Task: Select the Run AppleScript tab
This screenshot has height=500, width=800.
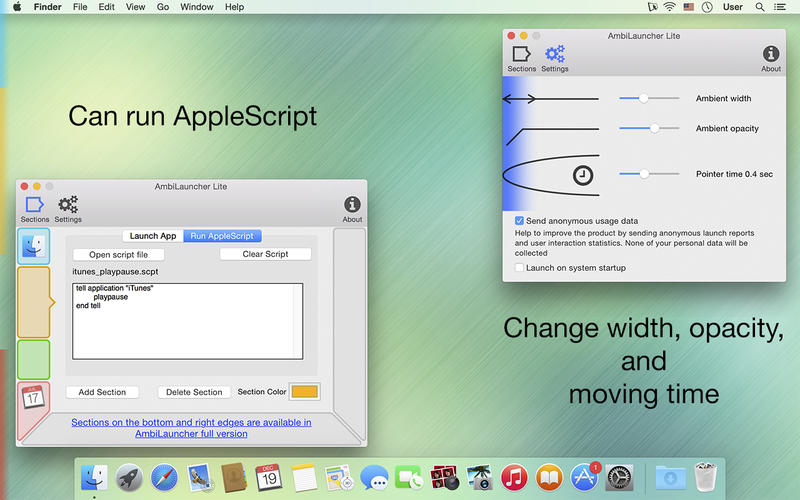Action: click(223, 236)
